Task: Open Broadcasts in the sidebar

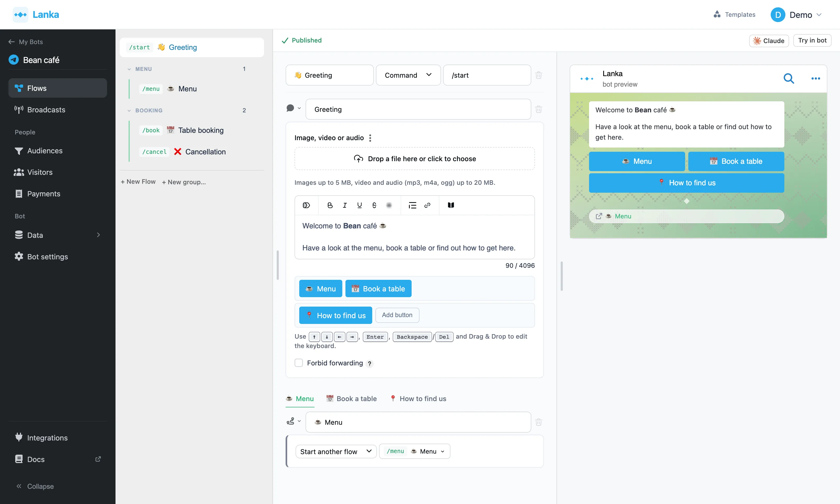Action: click(x=58, y=110)
